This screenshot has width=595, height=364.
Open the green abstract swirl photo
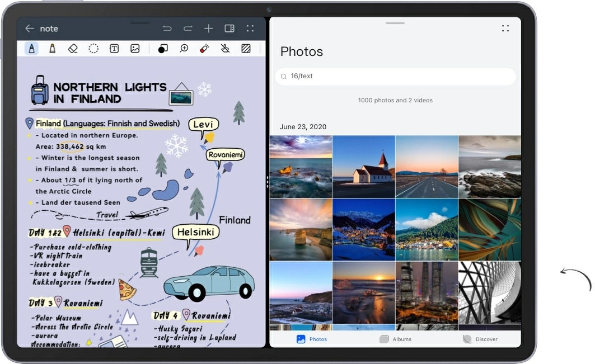490,229
